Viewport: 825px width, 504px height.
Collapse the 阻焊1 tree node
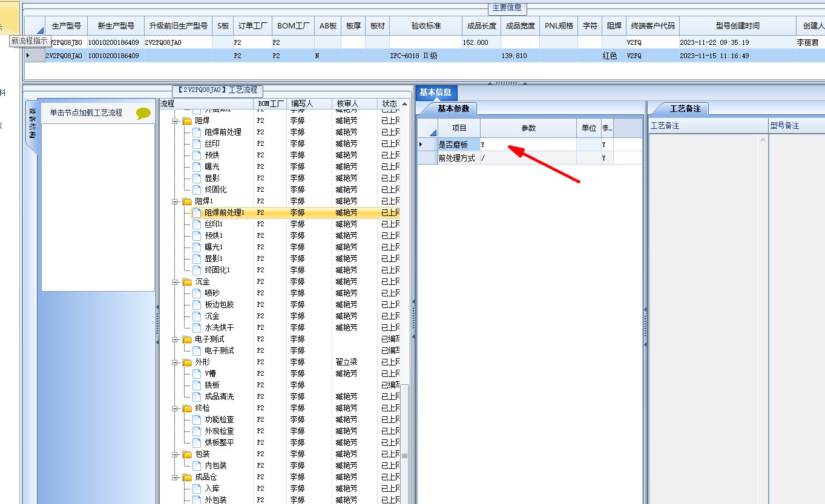176,201
